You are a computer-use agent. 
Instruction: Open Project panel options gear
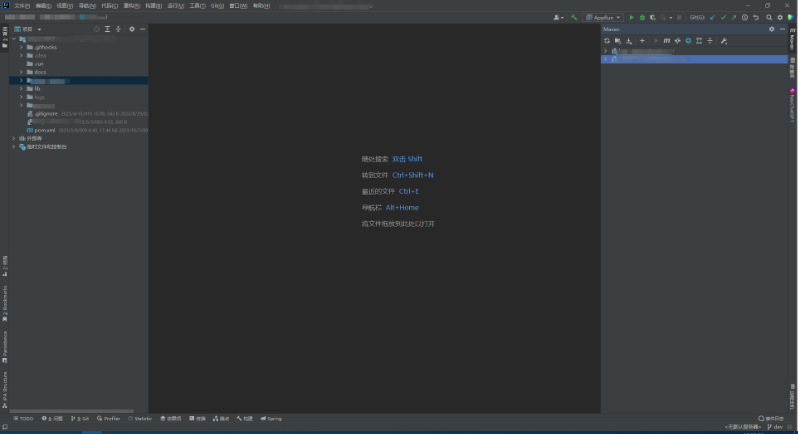[132, 29]
